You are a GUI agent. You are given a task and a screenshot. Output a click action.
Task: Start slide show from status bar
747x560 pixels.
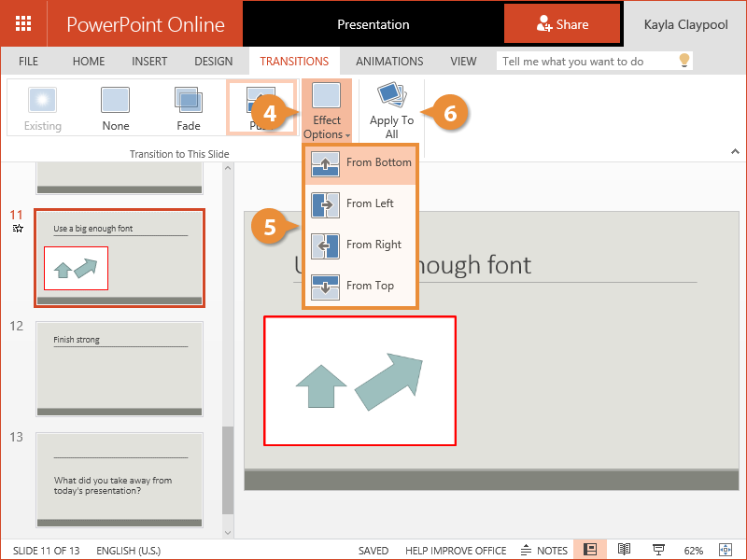pyautogui.click(x=658, y=550)
